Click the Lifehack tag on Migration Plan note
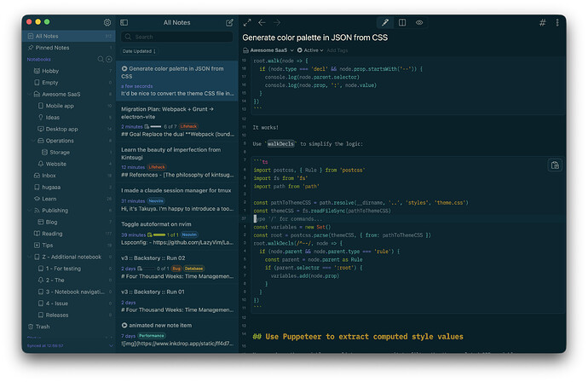 click(x=188, y=126)
